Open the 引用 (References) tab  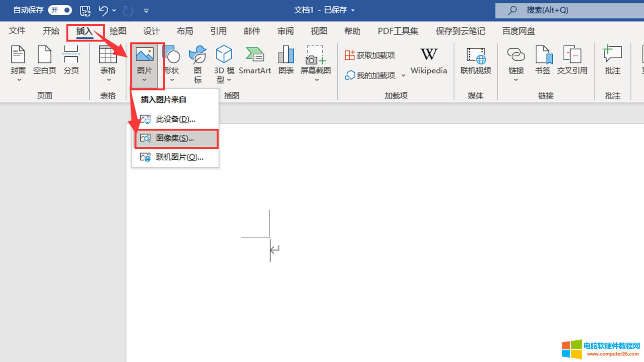tap(218, 31)
